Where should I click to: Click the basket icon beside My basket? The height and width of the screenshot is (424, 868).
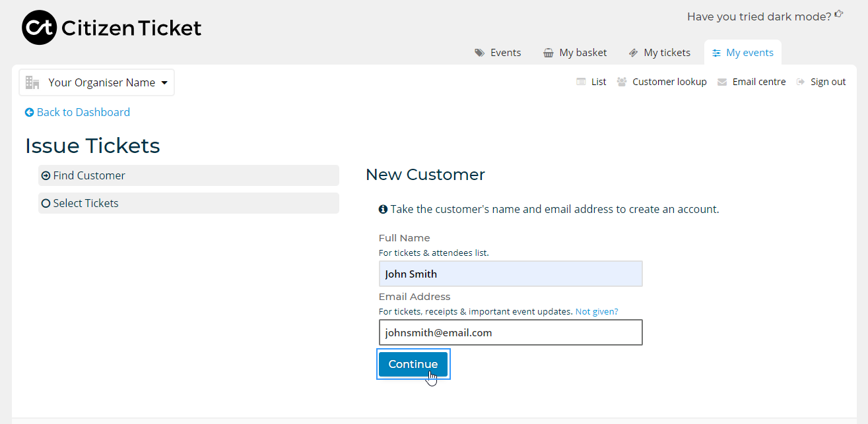549,53
